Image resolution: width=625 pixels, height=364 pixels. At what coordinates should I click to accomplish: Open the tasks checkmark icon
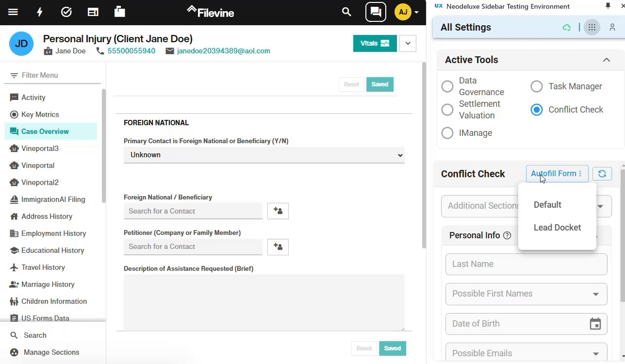point(66,12)
